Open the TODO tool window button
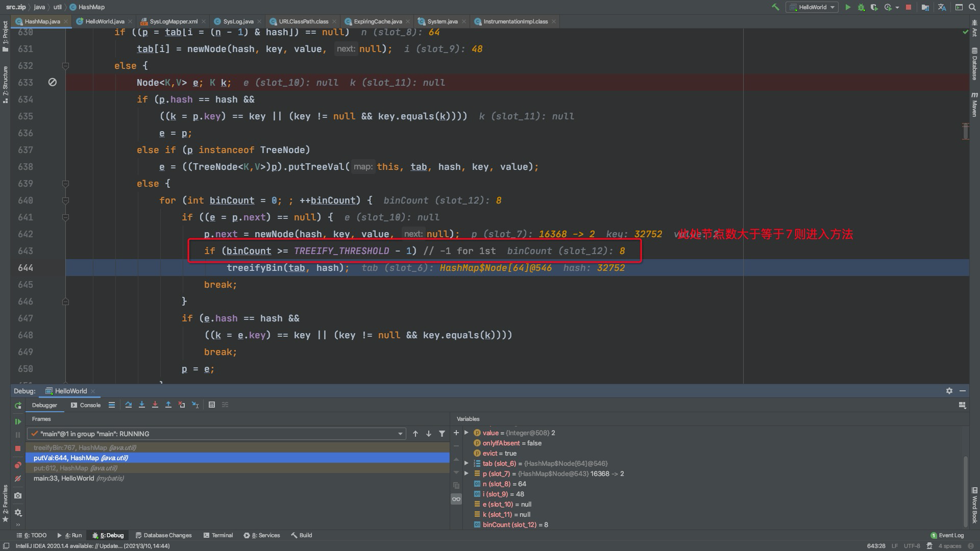Viewport: 980px width, 551px height. click(x=31, y=535)
